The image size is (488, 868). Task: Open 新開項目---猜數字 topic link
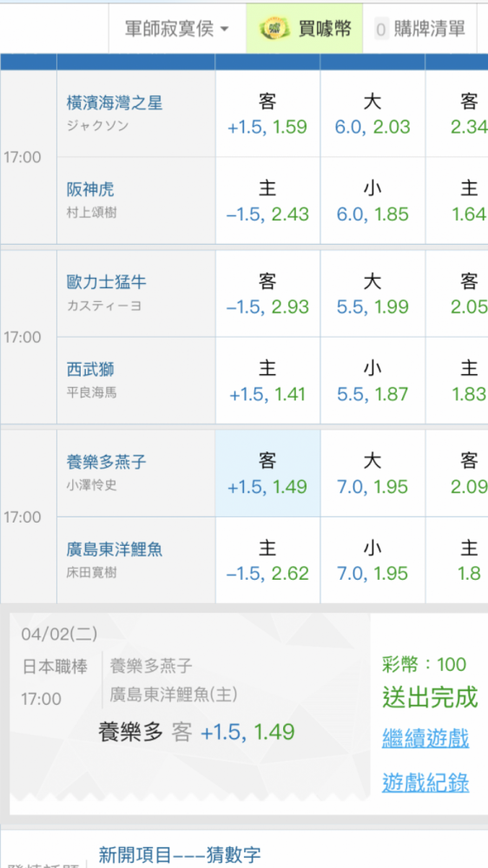point(180,855)
